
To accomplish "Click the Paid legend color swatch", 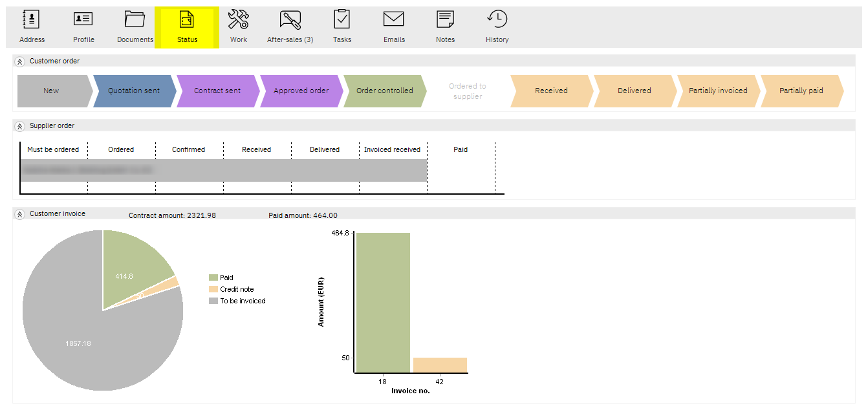I will [213, 277].
